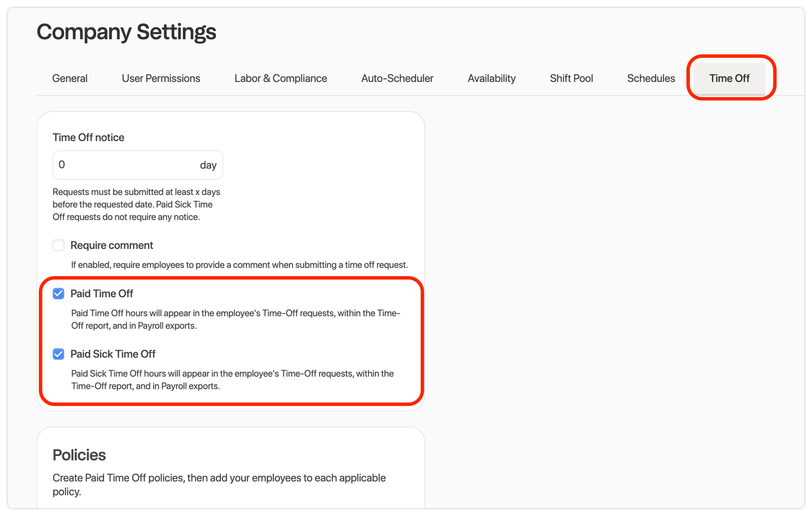Viewport: 812px width, 516px height.
Task: Click the "Paid Time Off" label text
Action: pos(102,294)
